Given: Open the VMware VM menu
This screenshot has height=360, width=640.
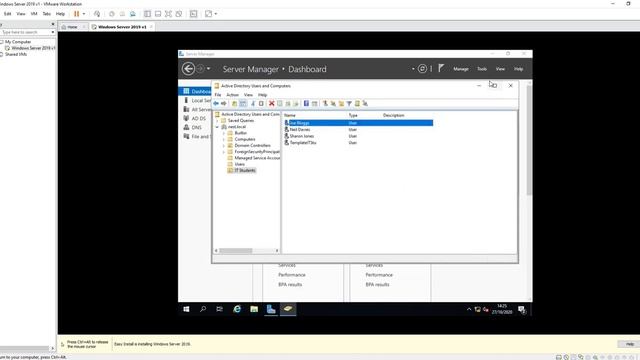Looking at the screenshot, I should click(x=34, y=13).
